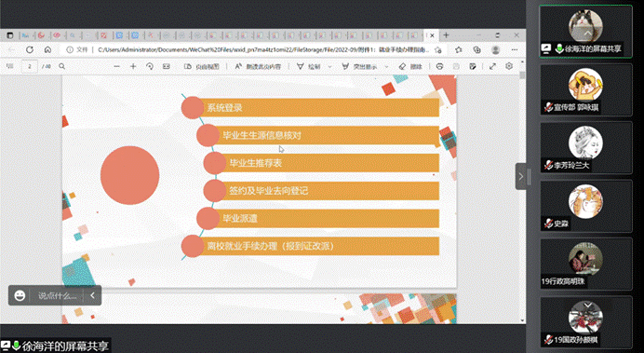Select 徐海洋 screen share participant tile
Viewport: 644px width, 353px height.
point(585,32)
